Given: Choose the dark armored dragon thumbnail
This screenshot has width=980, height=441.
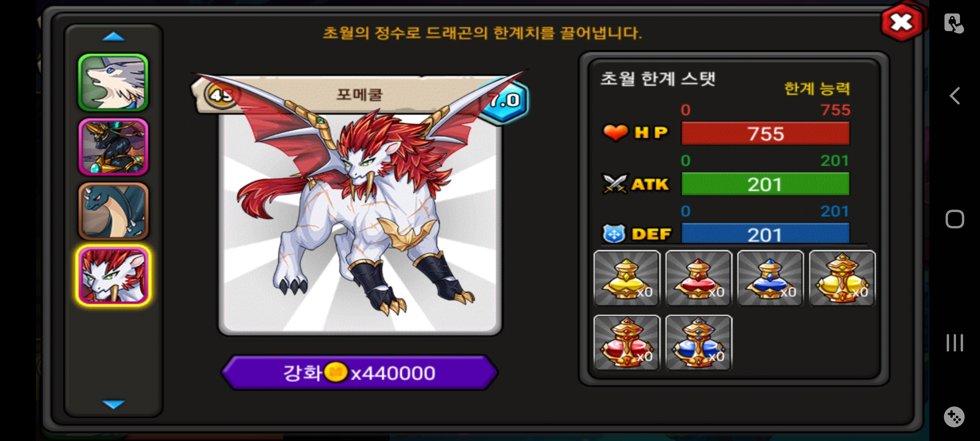Looking at the screenshot, I should point(113,147).
